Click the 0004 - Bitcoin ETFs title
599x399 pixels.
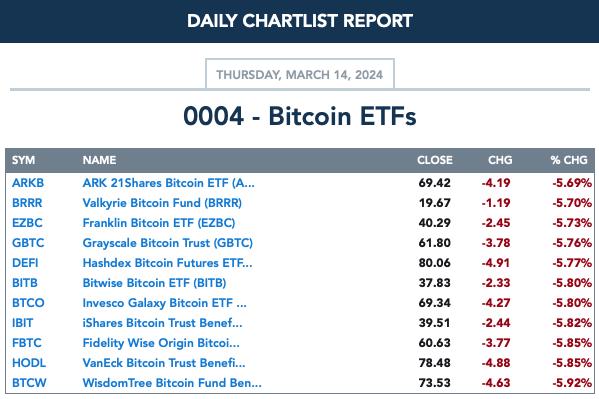coord(300,116)
